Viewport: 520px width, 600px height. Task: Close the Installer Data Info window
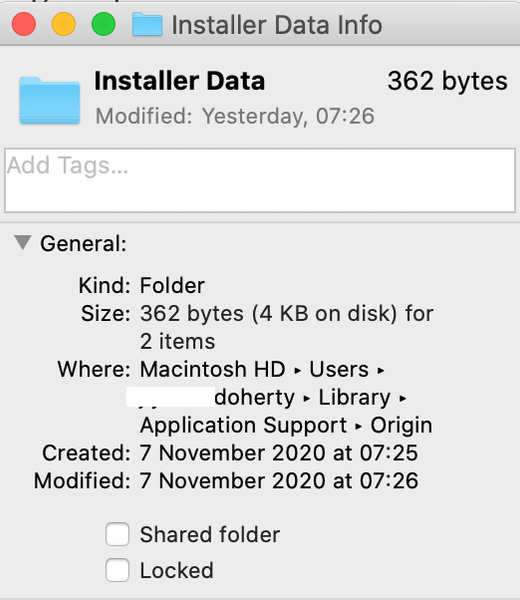click(x=24, y=24)
